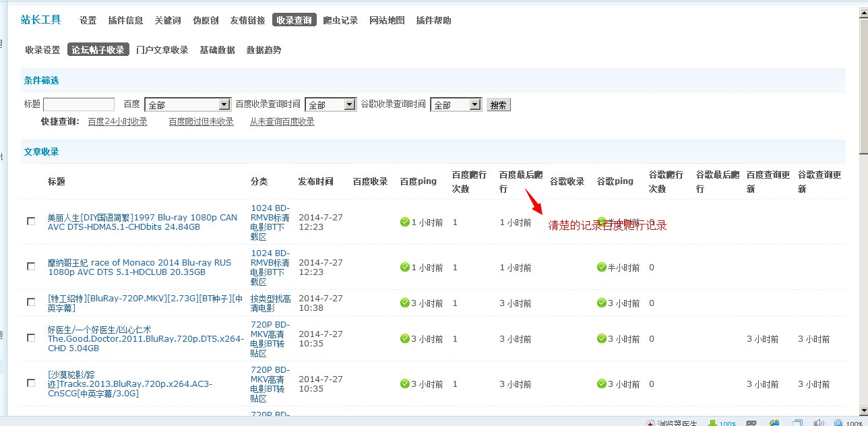
Task: Click the IE compatibility mode status icon
Action: click(774, 423)
